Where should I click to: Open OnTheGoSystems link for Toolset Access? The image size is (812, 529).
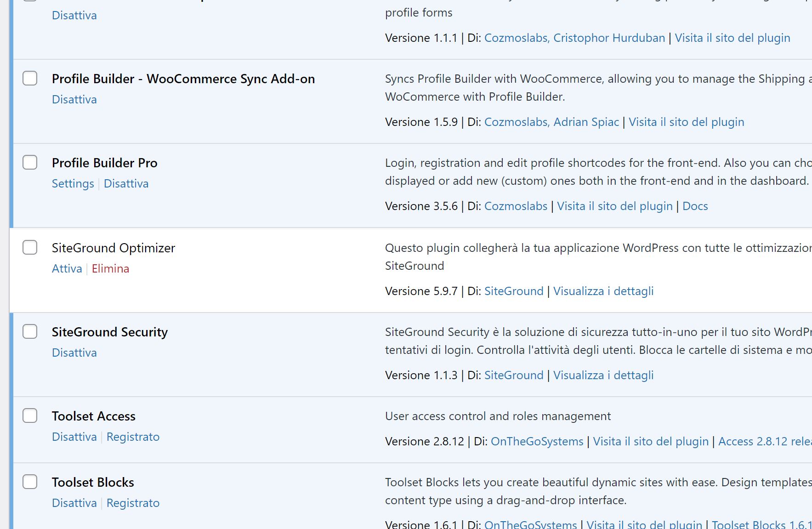[x=537, y=441]
